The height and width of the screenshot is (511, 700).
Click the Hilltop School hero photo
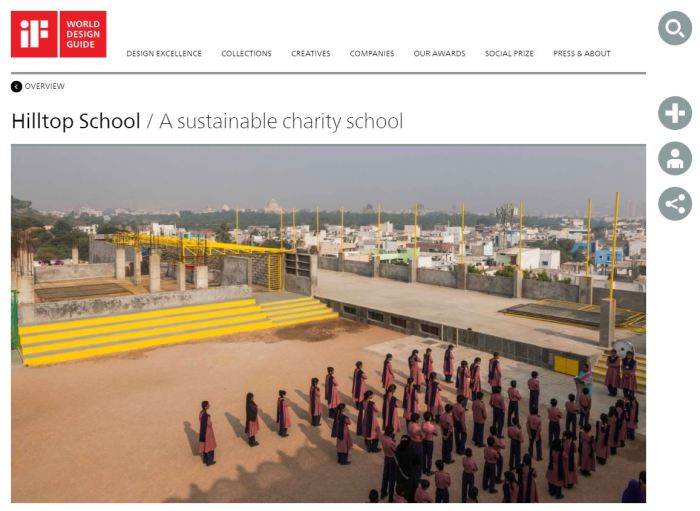coord(328,323)
